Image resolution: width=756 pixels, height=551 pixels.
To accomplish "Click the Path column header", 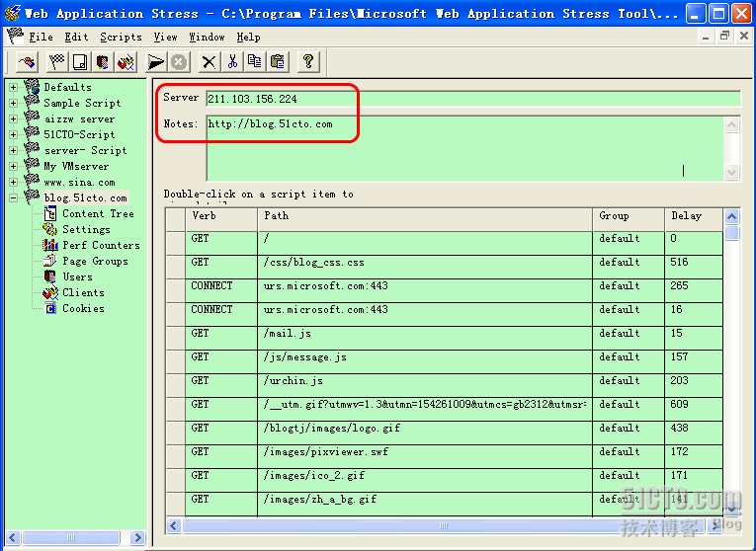I will [x=425, y=219].
